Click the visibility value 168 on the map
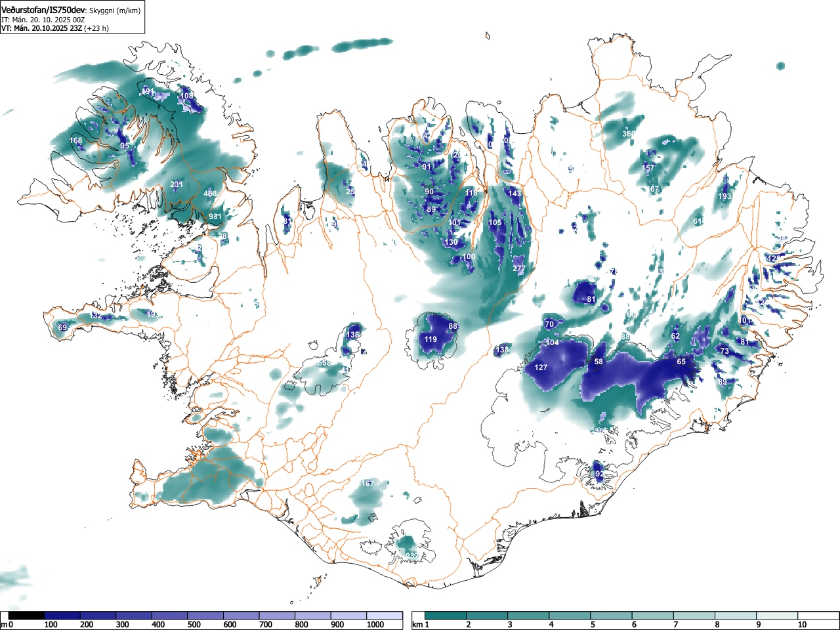Screen dimensions: 840x630 (x=76, y=140)
